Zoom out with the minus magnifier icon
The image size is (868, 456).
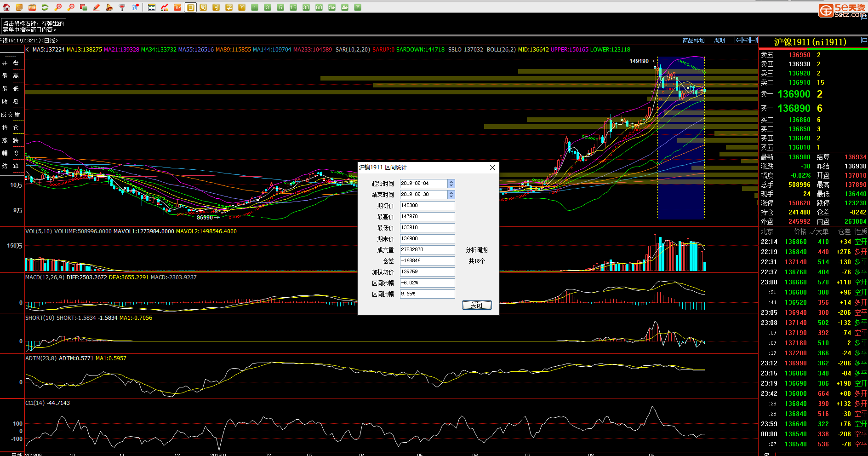point(71,7)
